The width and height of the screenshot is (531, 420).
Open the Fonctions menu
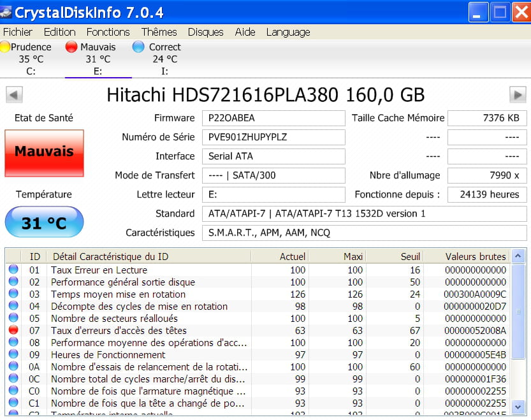[x=108, y=32]
